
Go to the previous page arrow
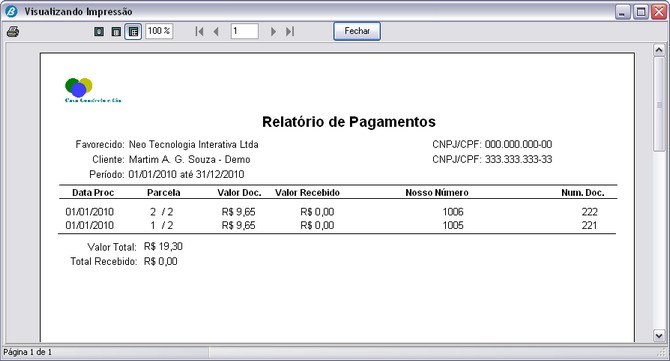tap(216, 32)
